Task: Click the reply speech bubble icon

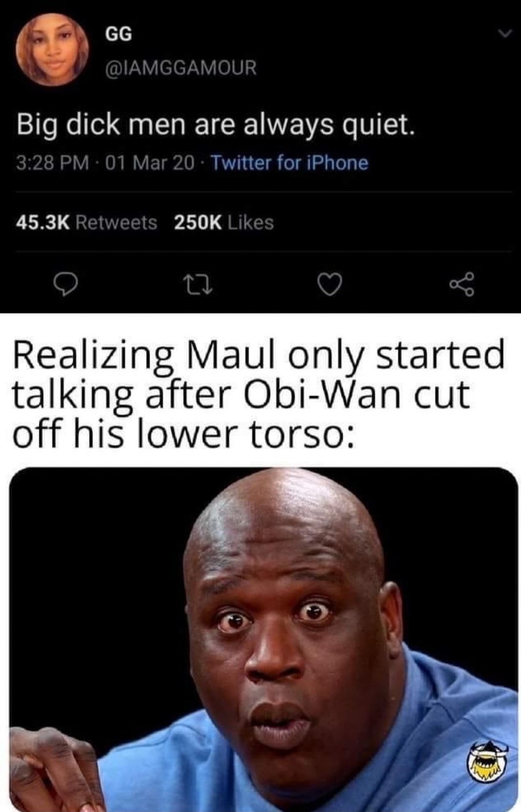Action: pyautogui.click(x=64, y=284)
